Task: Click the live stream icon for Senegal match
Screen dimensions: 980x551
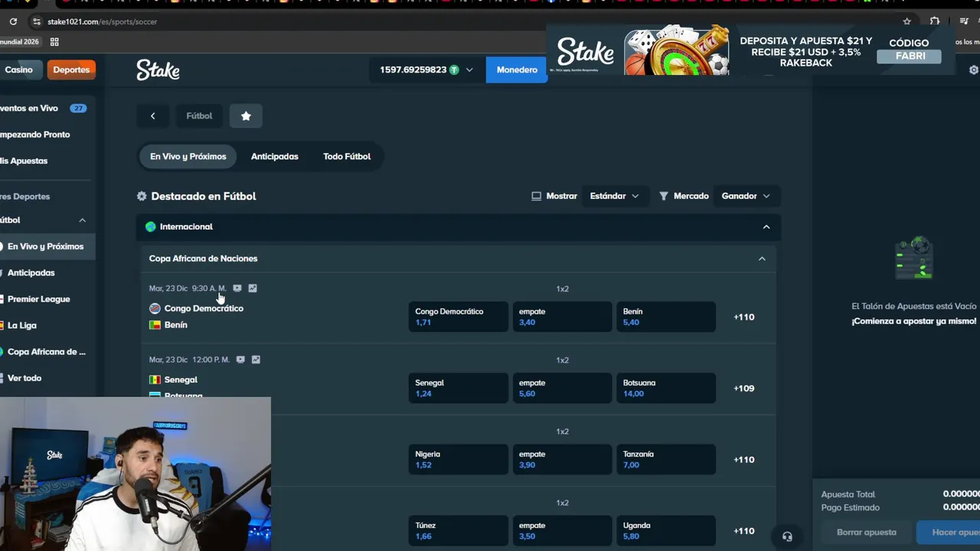Action: click(x=240, y=360)
